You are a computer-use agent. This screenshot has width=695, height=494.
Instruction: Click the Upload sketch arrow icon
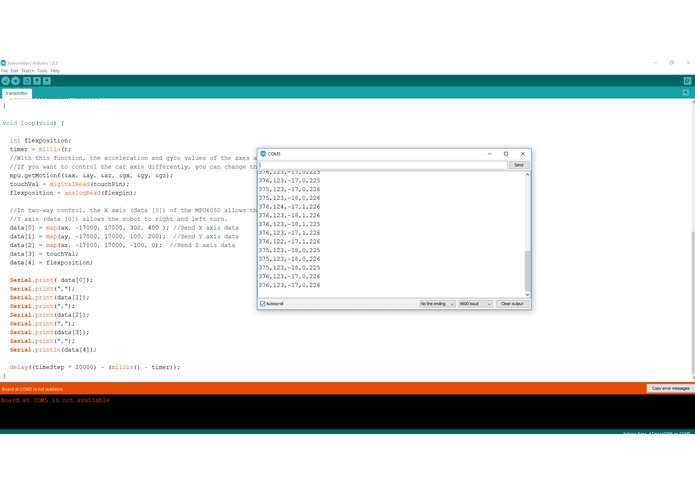tap(16, 81)
